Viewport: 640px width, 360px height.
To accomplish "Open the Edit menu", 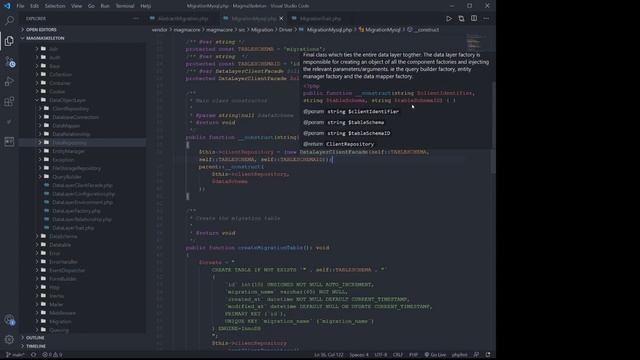I will [34, 6].
